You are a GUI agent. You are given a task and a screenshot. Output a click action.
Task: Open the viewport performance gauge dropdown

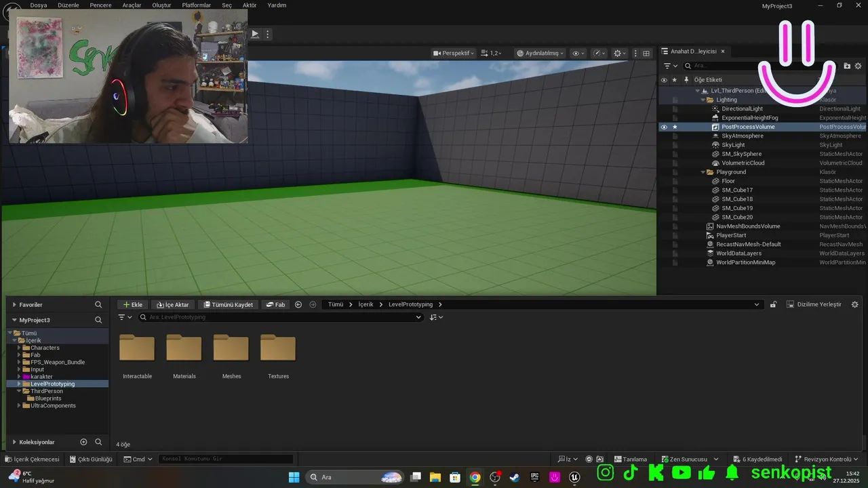click(599, 53)
